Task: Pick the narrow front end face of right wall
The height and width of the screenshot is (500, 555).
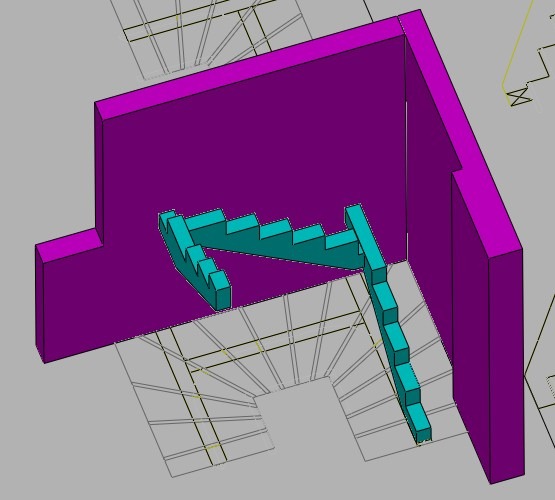Action: (507, 364)
